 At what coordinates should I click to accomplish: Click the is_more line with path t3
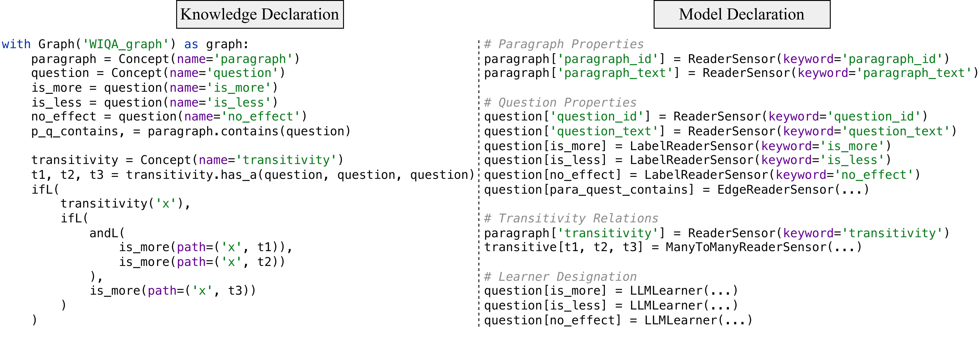(173, 291)
